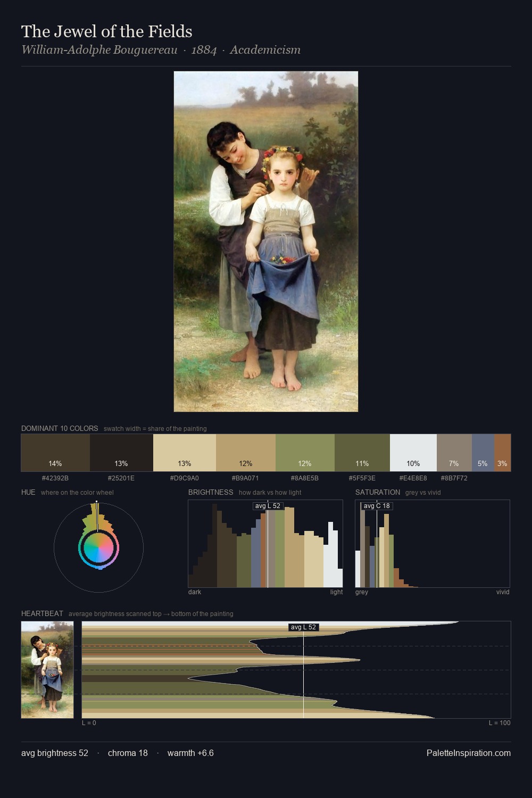Click the rust brown 3% swatch
The image size is (532, 798).
tap(503, 453)
